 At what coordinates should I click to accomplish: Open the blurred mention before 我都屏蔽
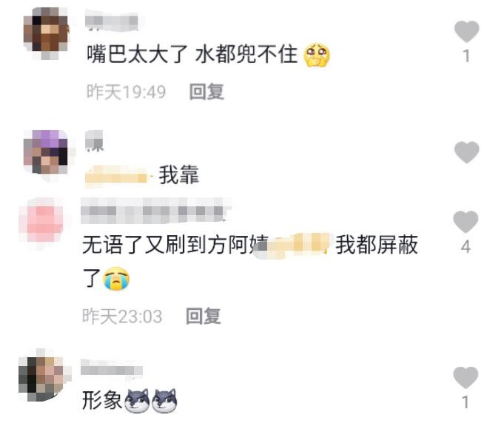coord(298,246)
